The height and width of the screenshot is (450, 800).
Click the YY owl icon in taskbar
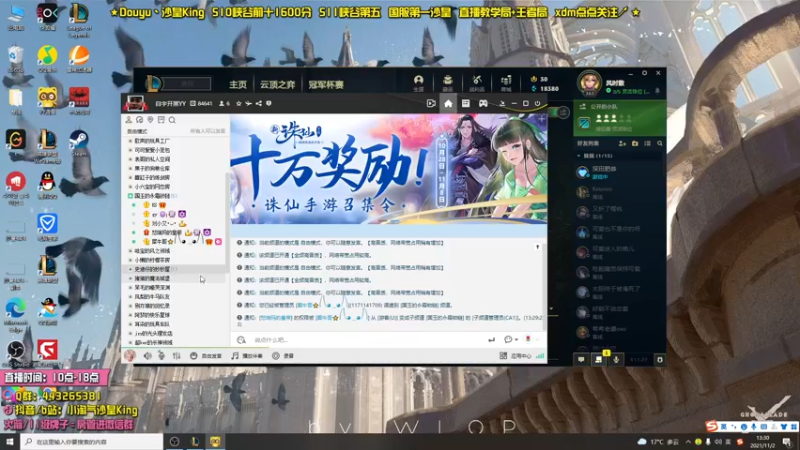(215, 441)
